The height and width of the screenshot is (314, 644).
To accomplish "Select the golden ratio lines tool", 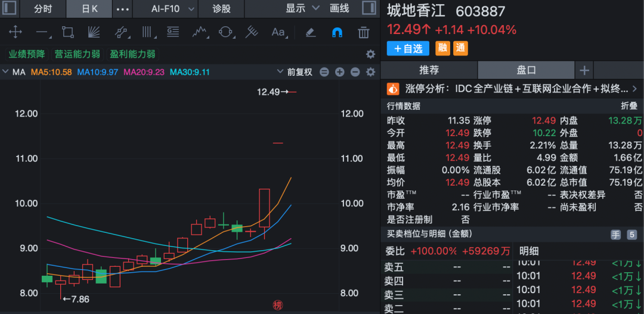I will [173, 32].
